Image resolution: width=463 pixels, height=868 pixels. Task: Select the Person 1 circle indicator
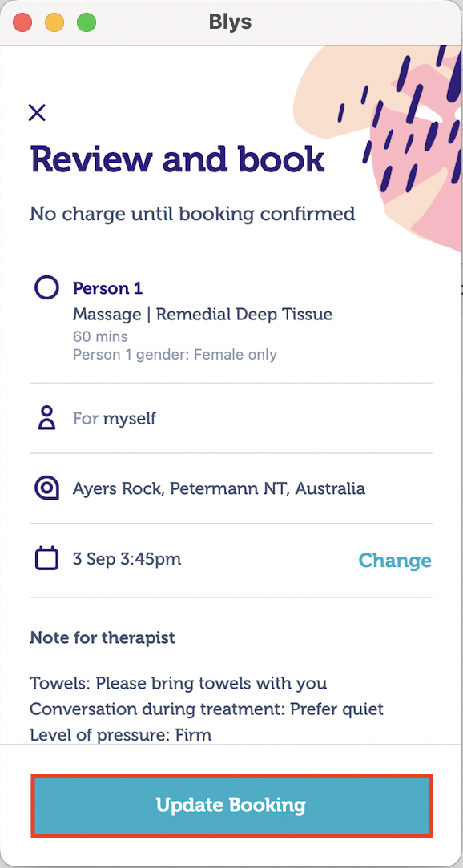pos(46,287)
